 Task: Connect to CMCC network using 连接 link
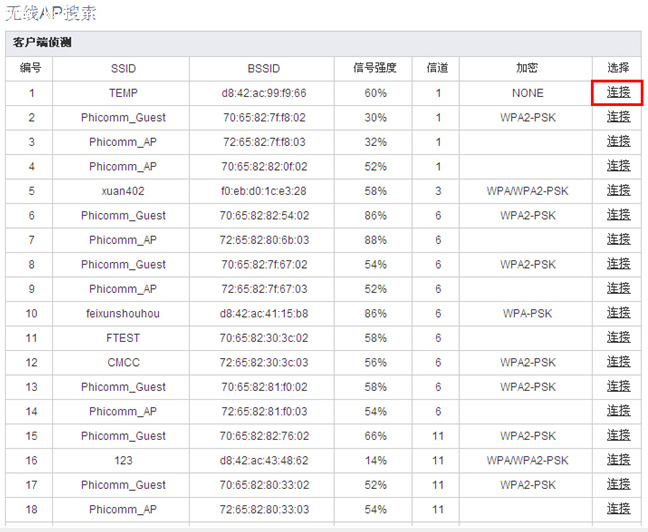tap(618, 362)
